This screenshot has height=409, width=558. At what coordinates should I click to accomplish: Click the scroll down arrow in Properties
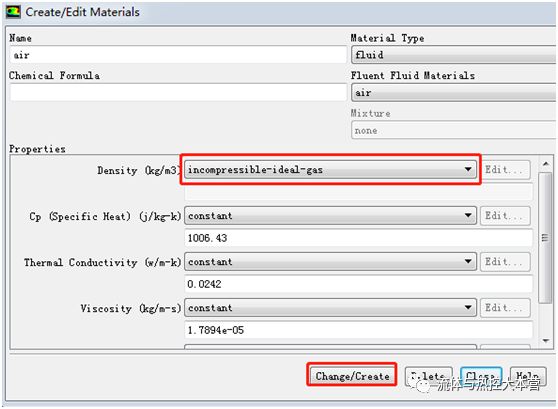[546, 341]
